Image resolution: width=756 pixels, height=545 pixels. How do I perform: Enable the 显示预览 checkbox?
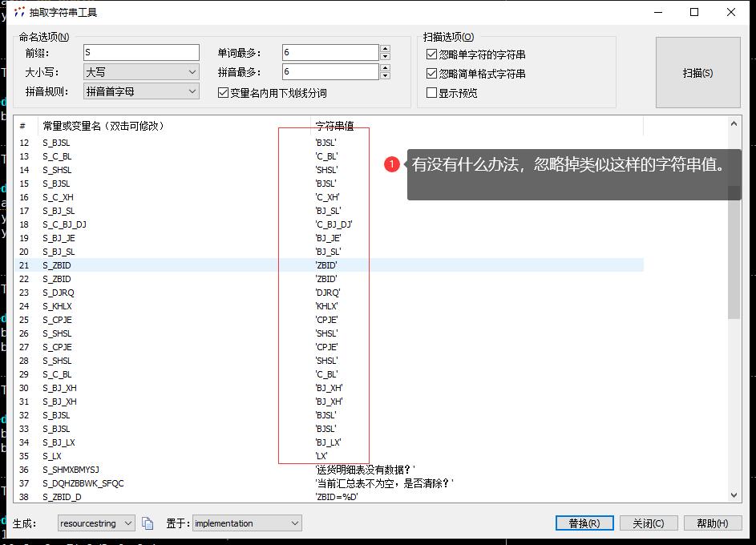(x=432, y=93)
